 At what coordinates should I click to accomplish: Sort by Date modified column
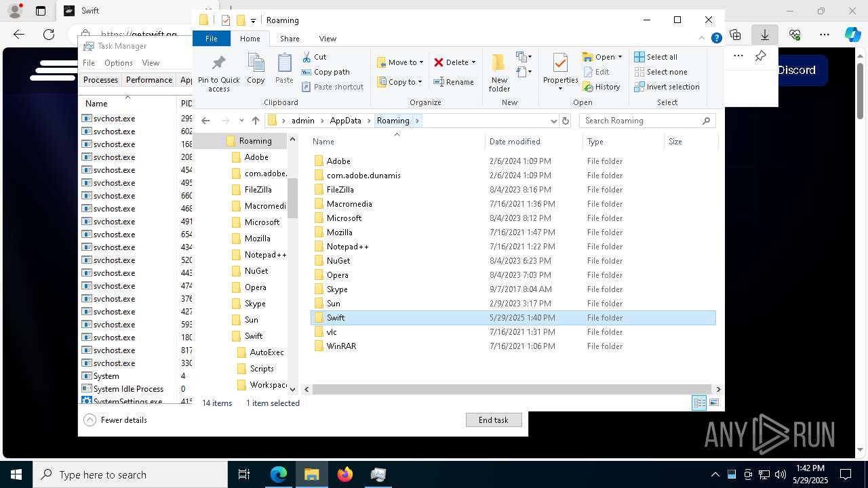(534, 142)
